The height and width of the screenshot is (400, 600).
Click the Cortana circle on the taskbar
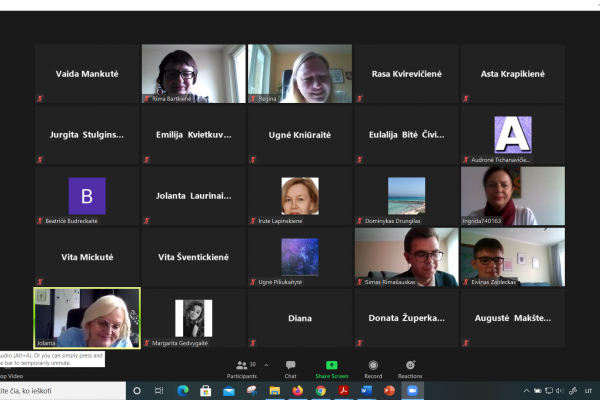coord(137,391)
